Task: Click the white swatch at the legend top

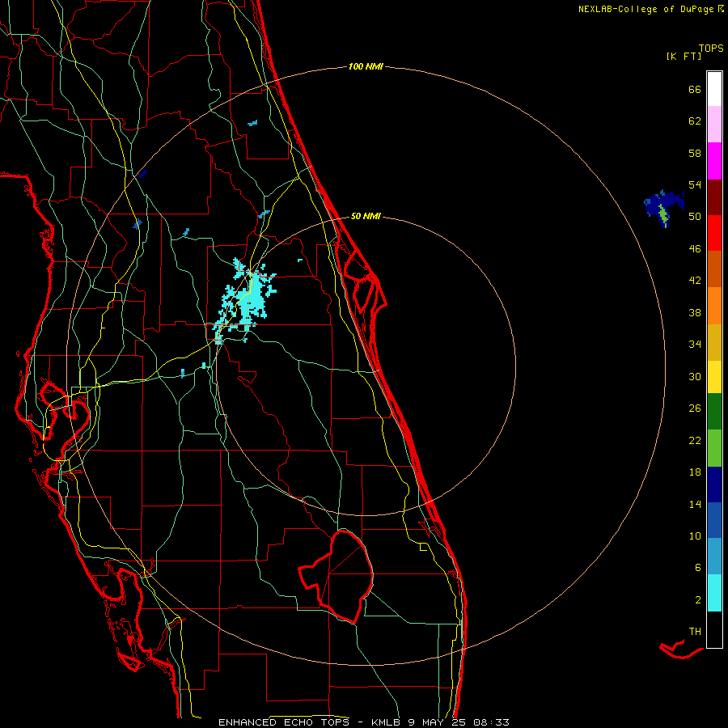Action: tap(714, 89)
